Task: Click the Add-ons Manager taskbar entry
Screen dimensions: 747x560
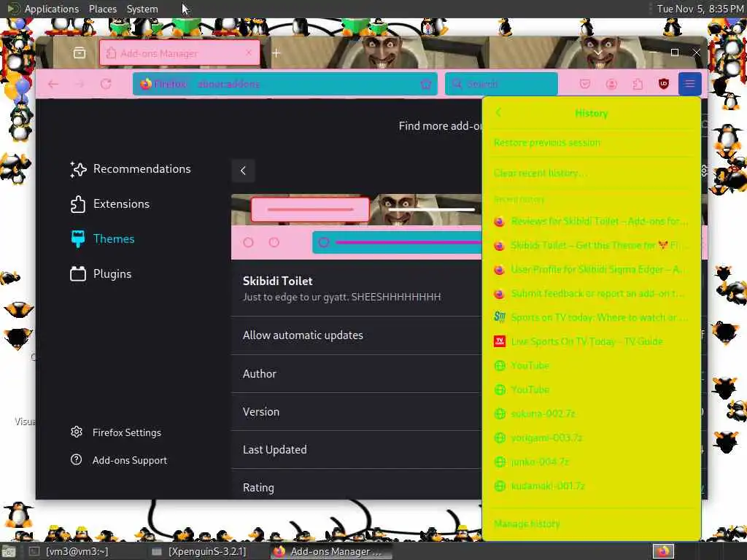Action: coord(332,551)
